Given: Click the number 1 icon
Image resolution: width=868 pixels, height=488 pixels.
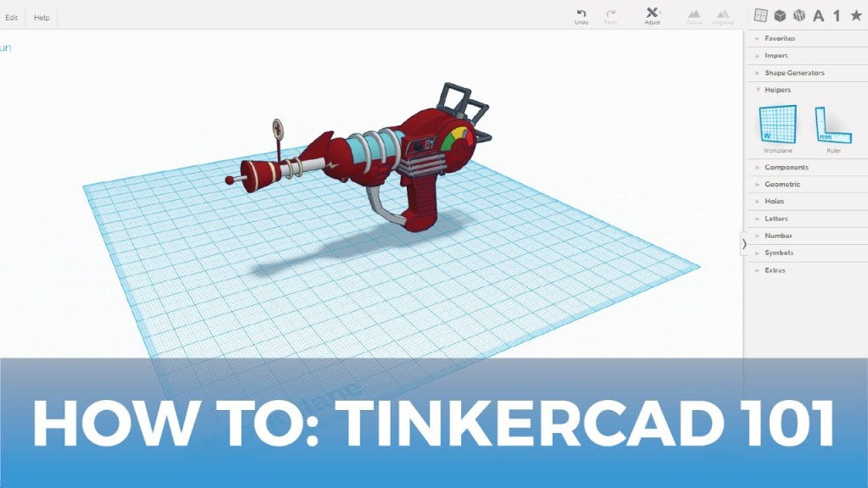Looking at the screenshot, I should coord(837,15).
